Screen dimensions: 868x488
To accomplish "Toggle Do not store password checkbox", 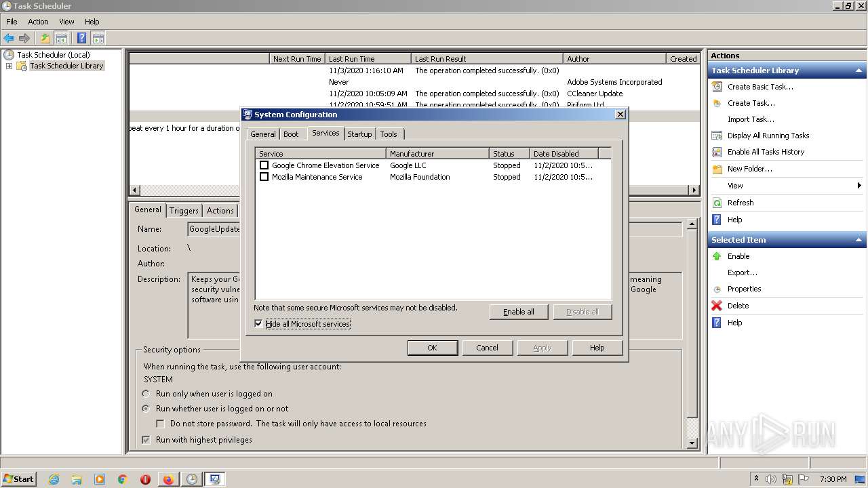I will coord(161,424).
